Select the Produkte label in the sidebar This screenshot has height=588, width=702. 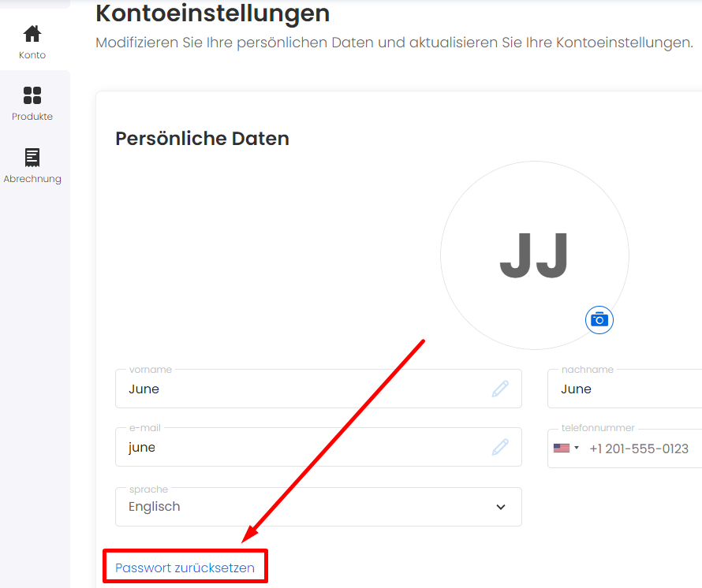coord(32,117)
